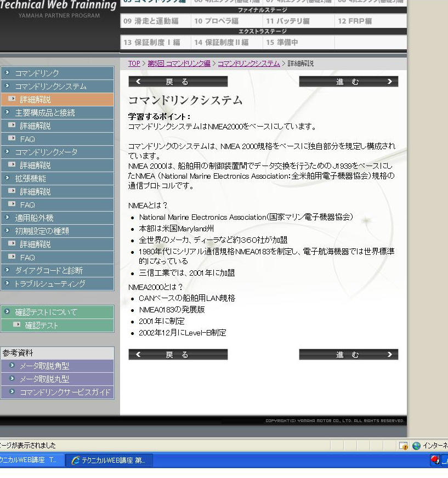The image size is (448, 478).
Task: Click top 進む forward button
Action: click(x=349, y=81)
